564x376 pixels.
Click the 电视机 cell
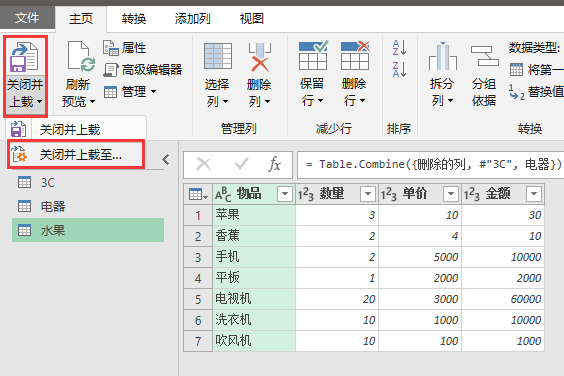click(254, 299)
